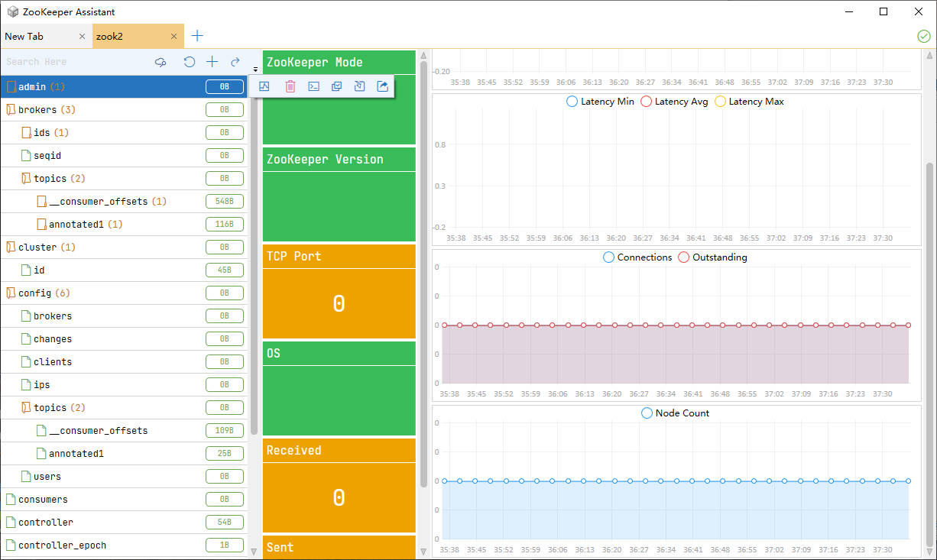Click the pink trash icon to delete node

coord(290,86)
